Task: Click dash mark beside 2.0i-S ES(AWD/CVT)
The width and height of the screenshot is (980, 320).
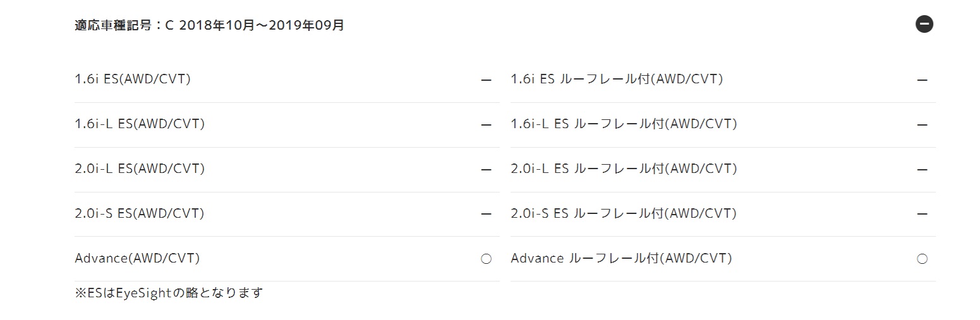Action: pyautogui.click(x=486, y=214)
